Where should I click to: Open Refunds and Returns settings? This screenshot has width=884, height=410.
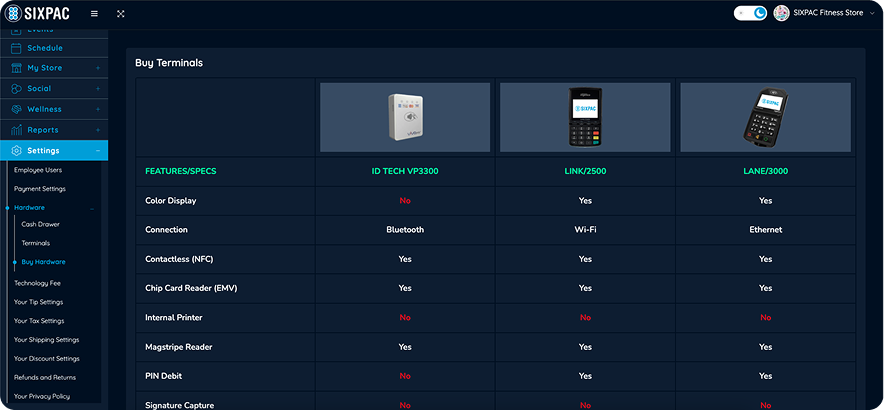(45, 377)
